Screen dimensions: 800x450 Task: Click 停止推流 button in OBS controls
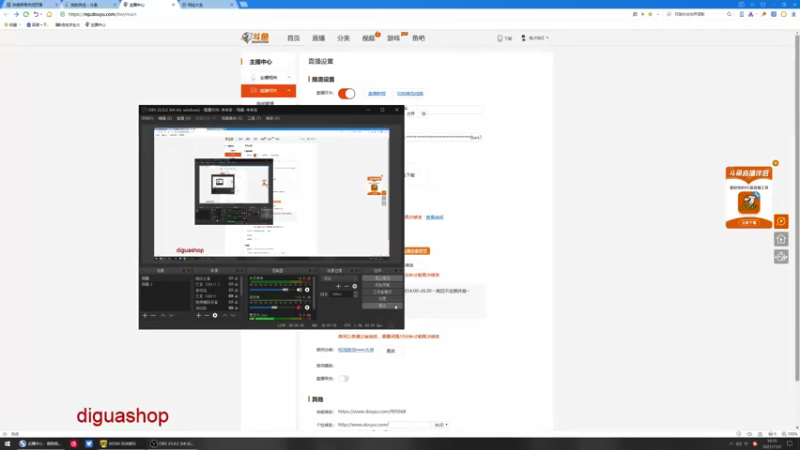coord(382,279)
